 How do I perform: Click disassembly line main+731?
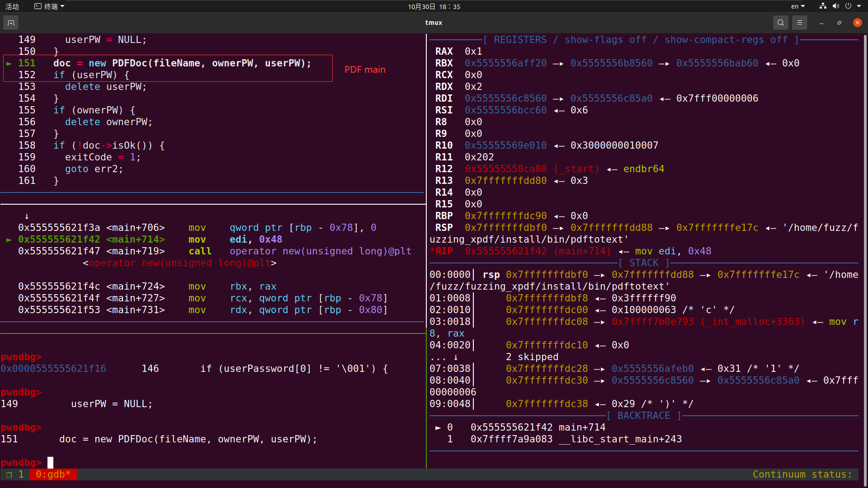coord(203,310)
